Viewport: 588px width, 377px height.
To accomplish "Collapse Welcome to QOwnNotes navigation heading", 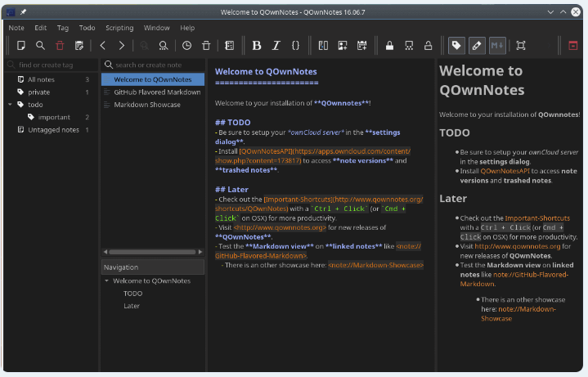I will [x=106, y=281].
